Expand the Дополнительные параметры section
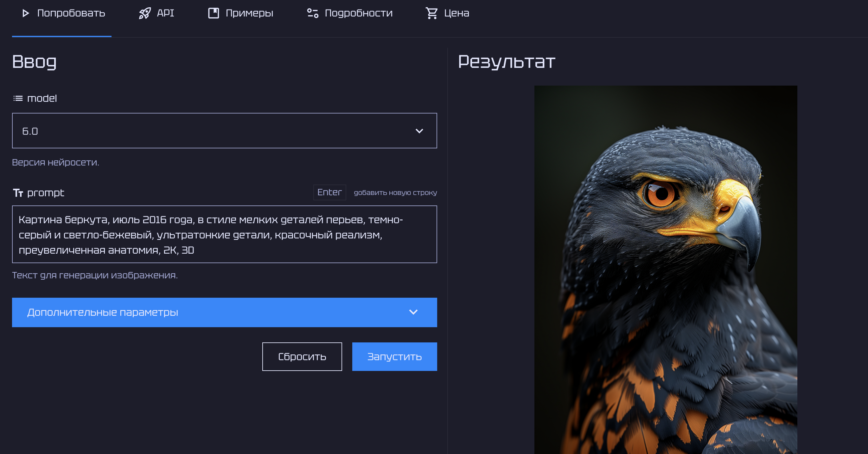 tap(224, 312)
